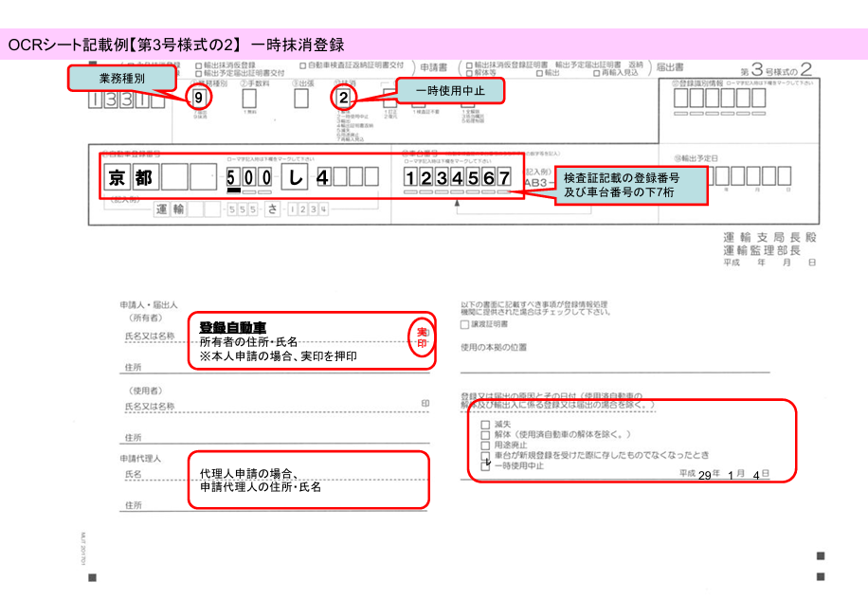Click the ※本人申請の場合、実印を押印 note

278,356
